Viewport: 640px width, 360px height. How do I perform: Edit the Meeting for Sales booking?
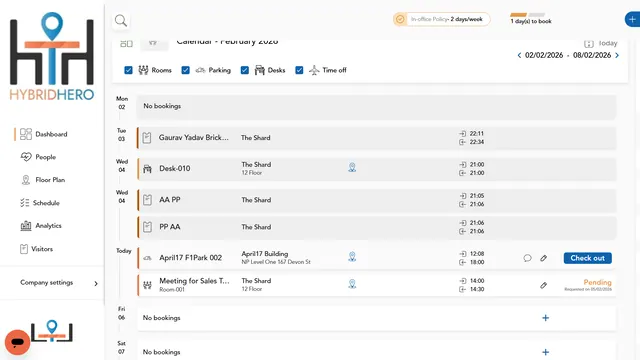pos(543,285)
